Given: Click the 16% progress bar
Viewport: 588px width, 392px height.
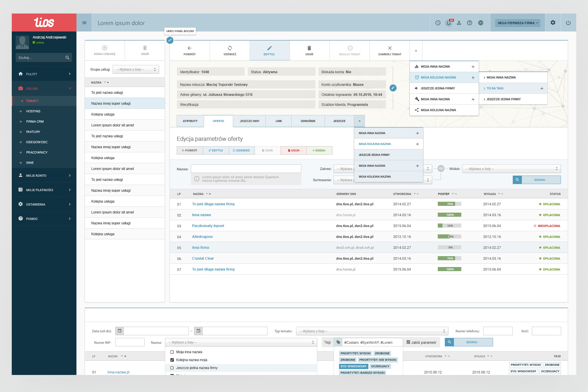Looking at the screenshot, I should 449,226.
